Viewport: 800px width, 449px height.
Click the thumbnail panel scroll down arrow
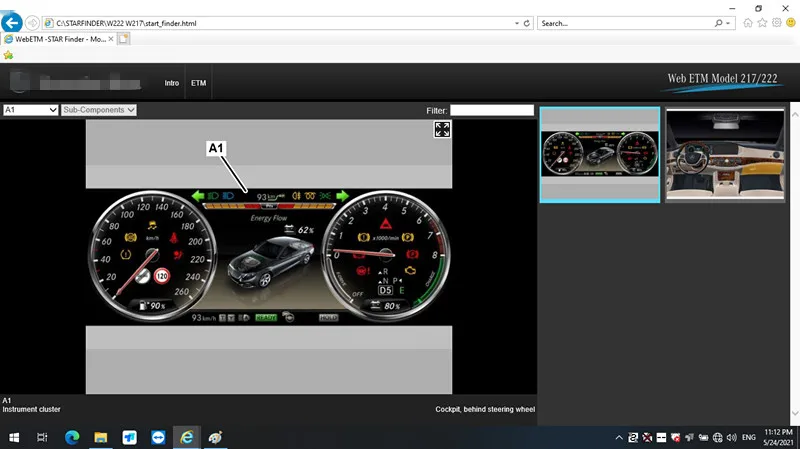tap(795, 413)
